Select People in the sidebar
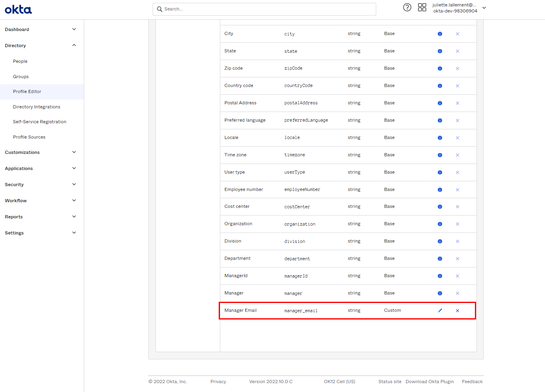 pos(20,61)
